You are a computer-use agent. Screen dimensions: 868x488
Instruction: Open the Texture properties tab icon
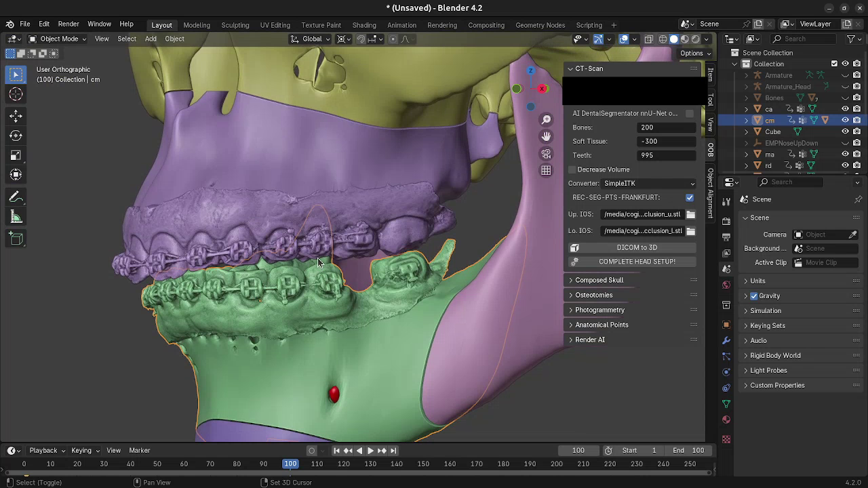coord(726,439)
